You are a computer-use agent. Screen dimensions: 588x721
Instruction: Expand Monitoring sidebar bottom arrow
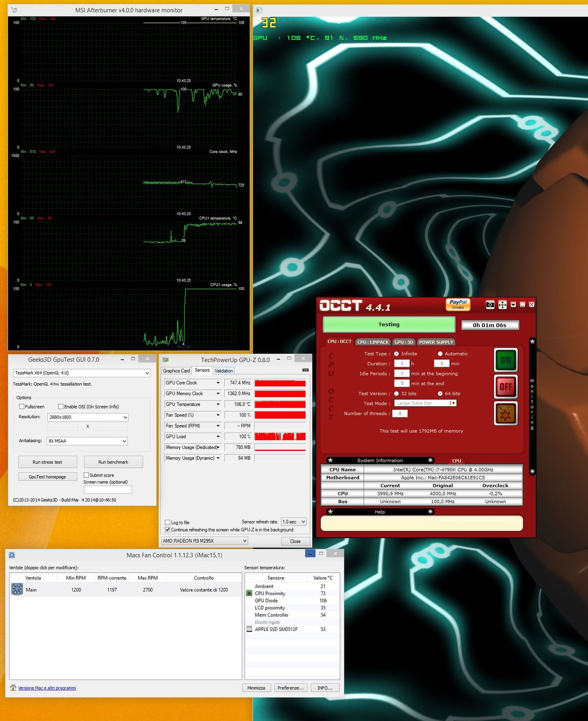pyautogui.click(x=532, y=471)
